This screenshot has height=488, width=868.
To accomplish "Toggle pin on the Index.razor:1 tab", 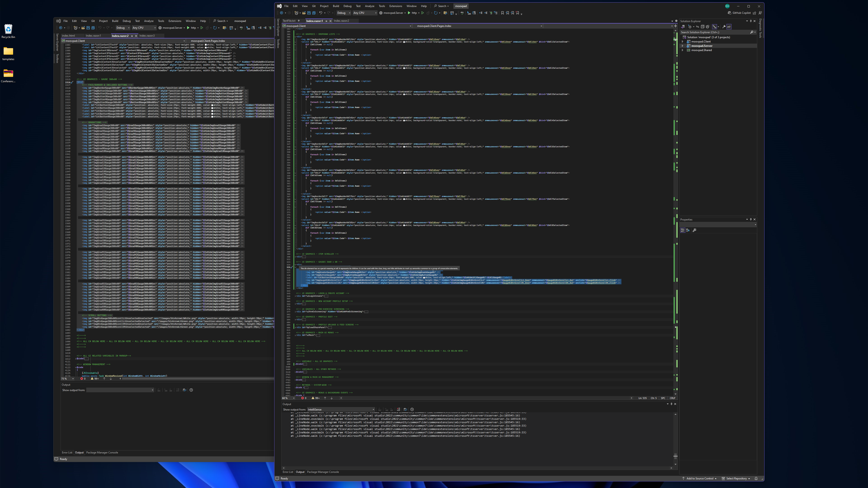I will [x=326, y=21].
